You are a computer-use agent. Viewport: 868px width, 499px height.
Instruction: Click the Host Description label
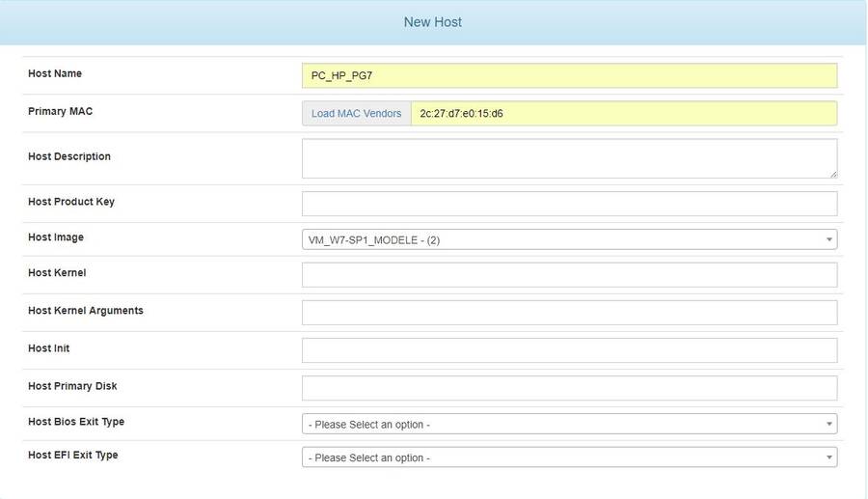pos(69,156)
